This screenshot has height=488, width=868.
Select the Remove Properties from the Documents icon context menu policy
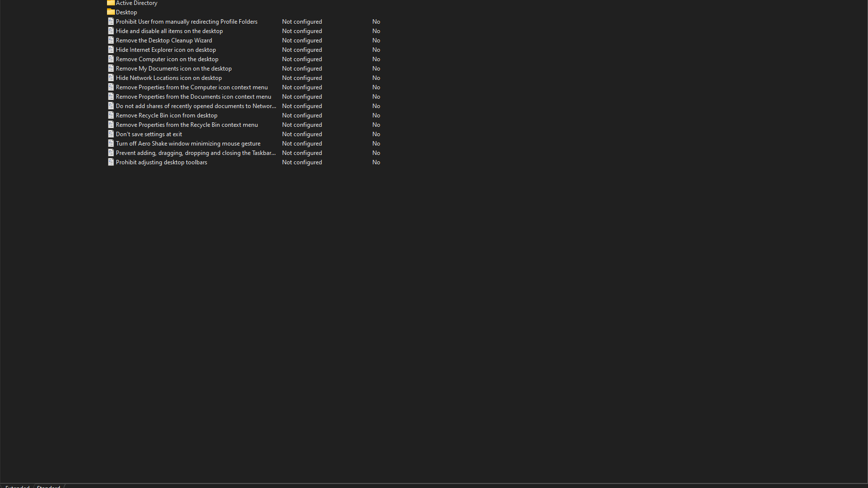point(193,96)
